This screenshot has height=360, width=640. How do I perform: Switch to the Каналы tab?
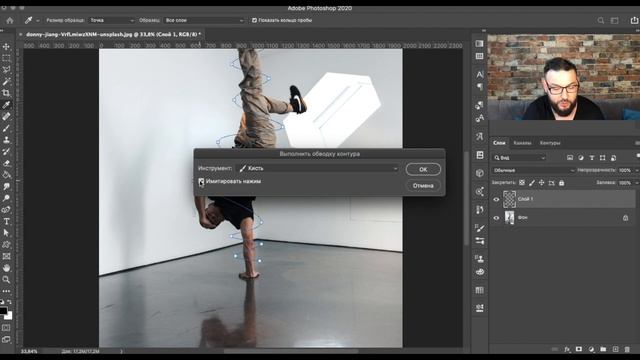pos(522,143)
